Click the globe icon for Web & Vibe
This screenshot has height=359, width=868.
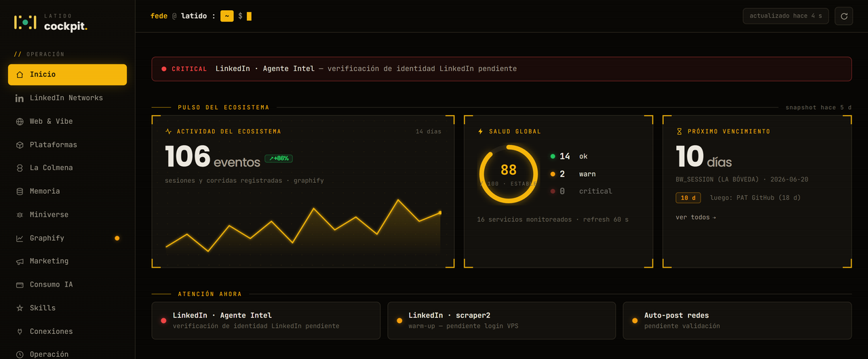[20, 121]
